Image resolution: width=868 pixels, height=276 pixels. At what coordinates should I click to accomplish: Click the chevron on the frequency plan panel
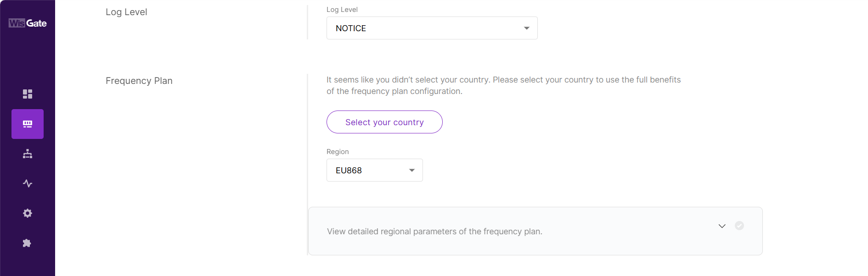pos(722,226)
